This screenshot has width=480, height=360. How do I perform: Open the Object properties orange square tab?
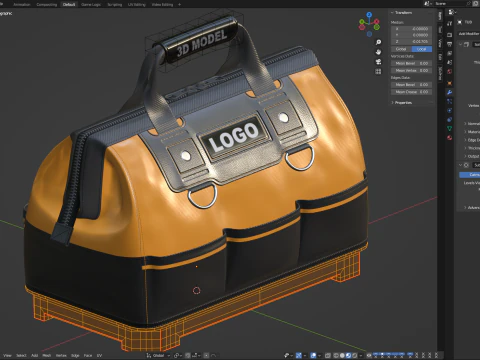point(449,83)
